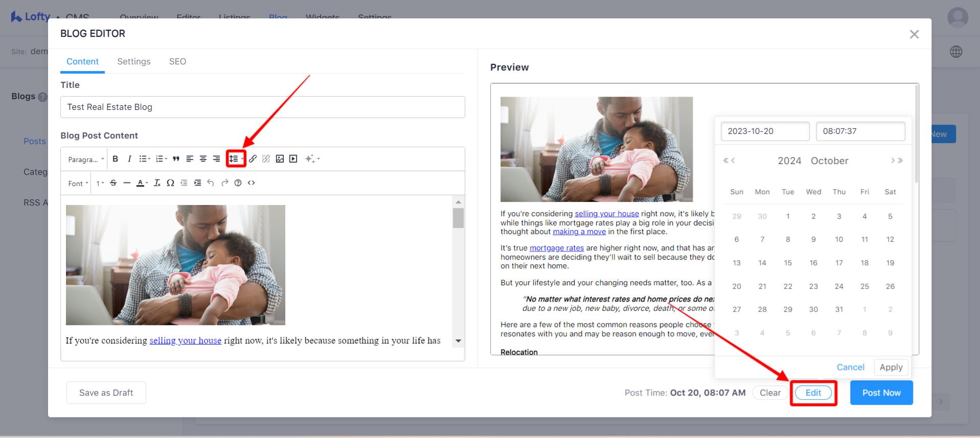Viewport: 980px width, 438px height.
Task: Insert a horizontal line
Action: tap(127, 183)
